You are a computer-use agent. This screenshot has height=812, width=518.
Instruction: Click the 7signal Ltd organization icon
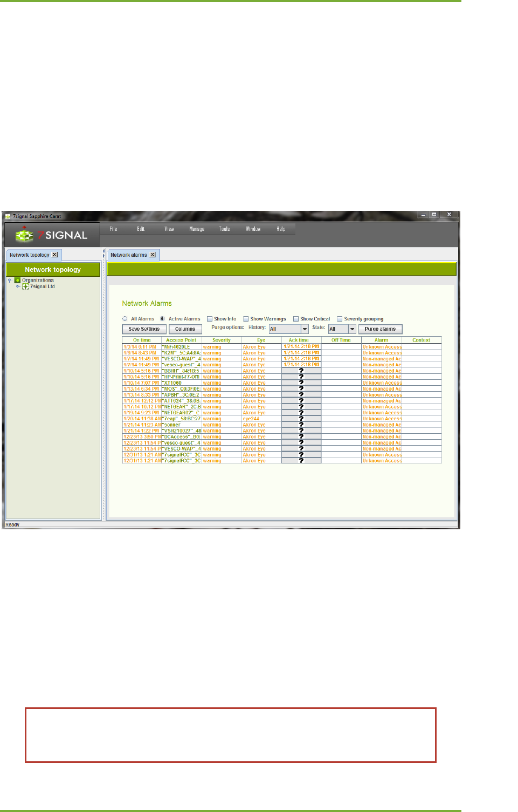(25, 286)
